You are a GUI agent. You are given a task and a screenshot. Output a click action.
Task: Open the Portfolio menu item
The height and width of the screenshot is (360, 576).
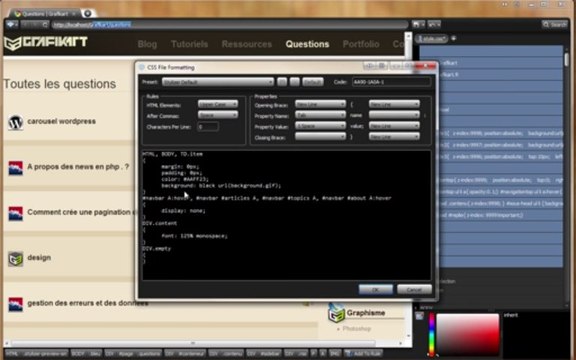point(361,44)
